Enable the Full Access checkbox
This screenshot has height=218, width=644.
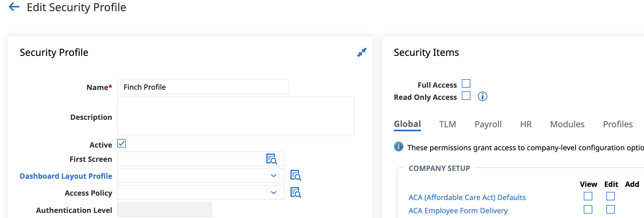point(466,83)
